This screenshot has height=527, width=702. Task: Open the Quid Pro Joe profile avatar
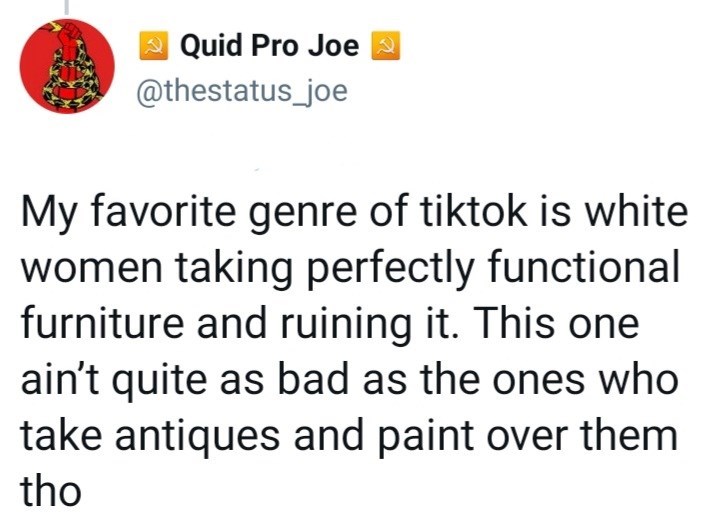pos(67,67)
